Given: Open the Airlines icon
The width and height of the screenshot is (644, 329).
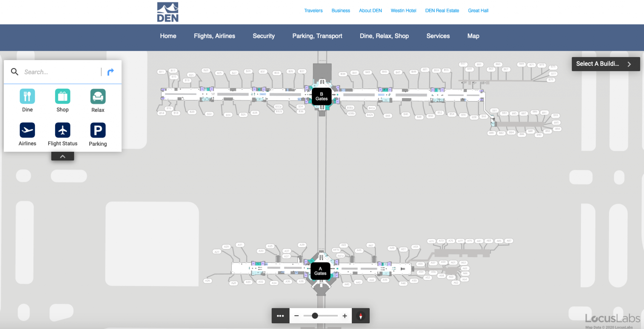Looking at the screenshot, I should pos(27,130).
